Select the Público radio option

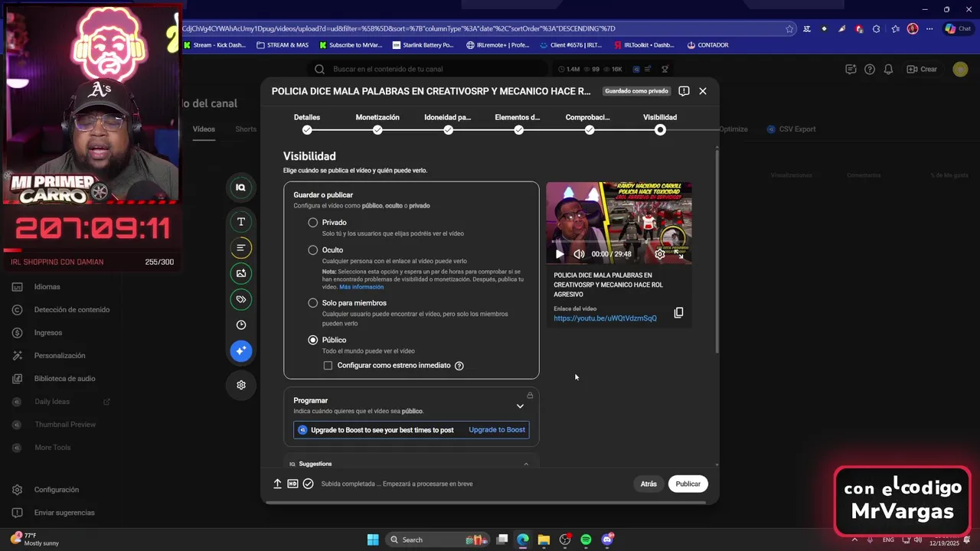click(x=312, y=340)
